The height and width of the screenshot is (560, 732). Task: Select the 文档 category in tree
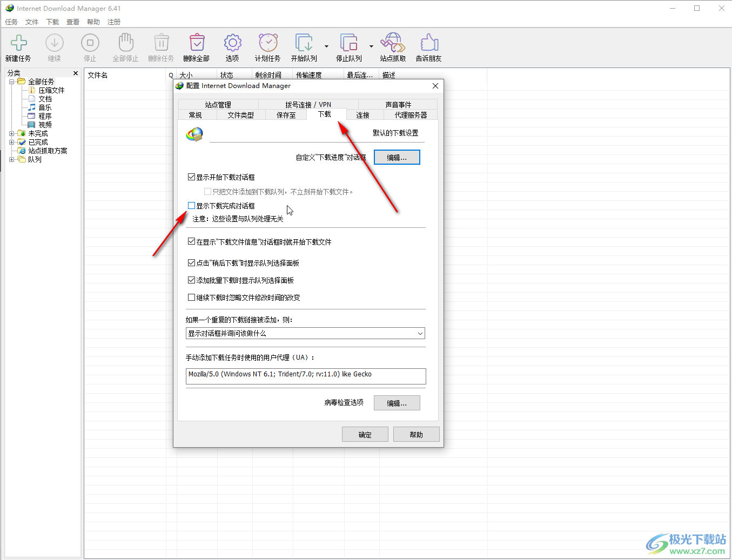click(x=45, y=99)
